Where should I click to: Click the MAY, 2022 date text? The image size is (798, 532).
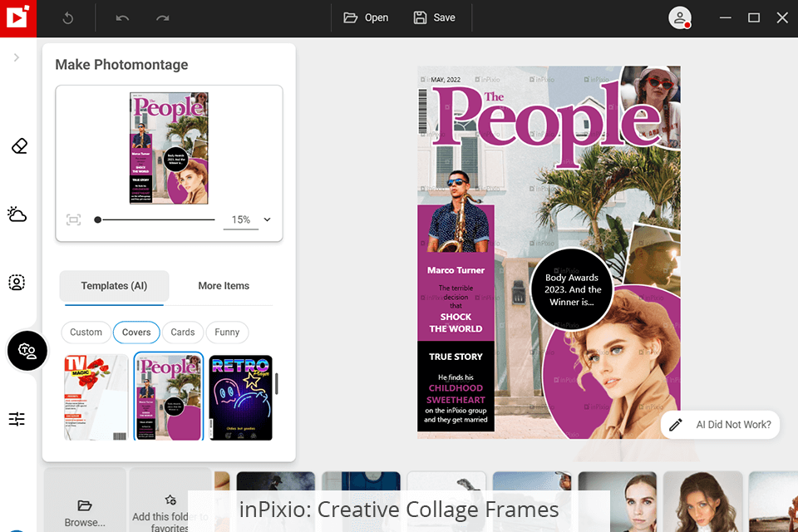click(x=446, y=80)
